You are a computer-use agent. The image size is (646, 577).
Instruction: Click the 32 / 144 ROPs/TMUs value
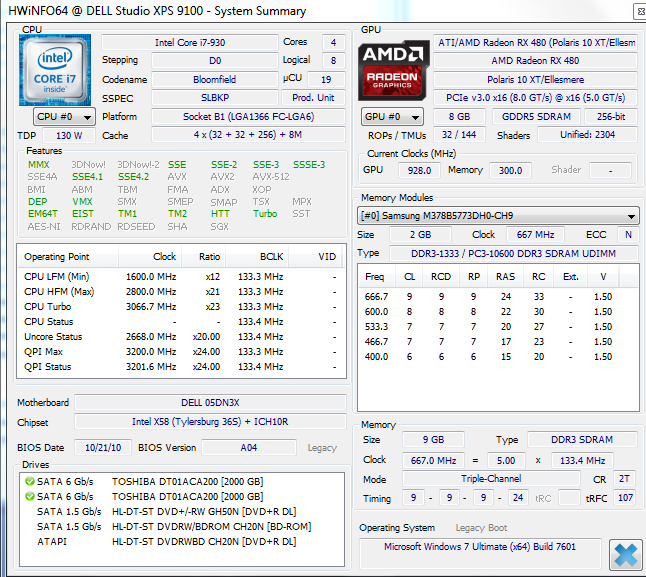[459, 135]
